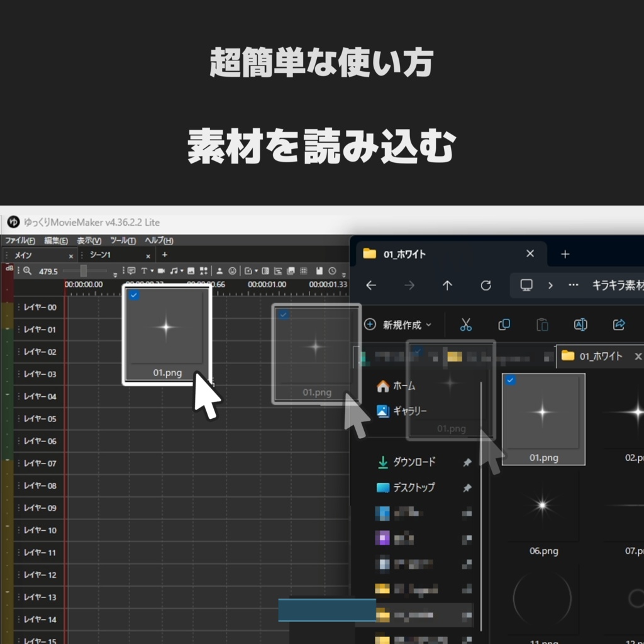Click the This PC monitor icon in the address bar
644x644 pixels.
click(x=526, y=285)
